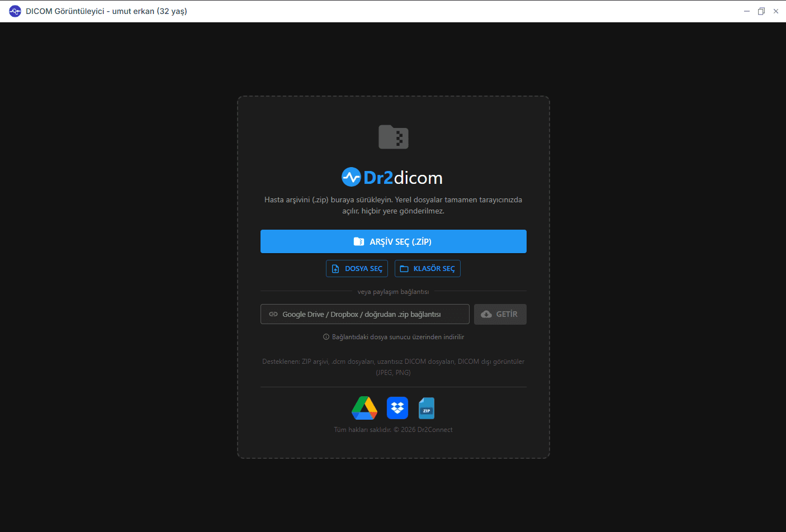Choose a file with DOSYA SEÇ
The width and height of the screenshot is (786, 532).
357,269
